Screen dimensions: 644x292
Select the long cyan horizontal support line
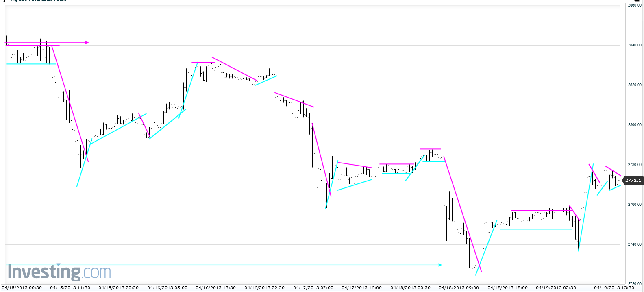(x=224, y=265)
